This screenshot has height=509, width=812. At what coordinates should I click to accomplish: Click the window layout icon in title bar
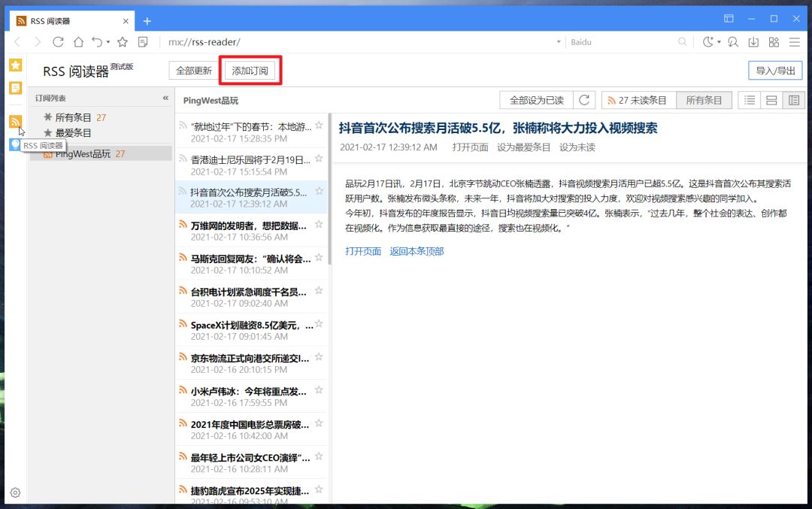pos(729,19)
